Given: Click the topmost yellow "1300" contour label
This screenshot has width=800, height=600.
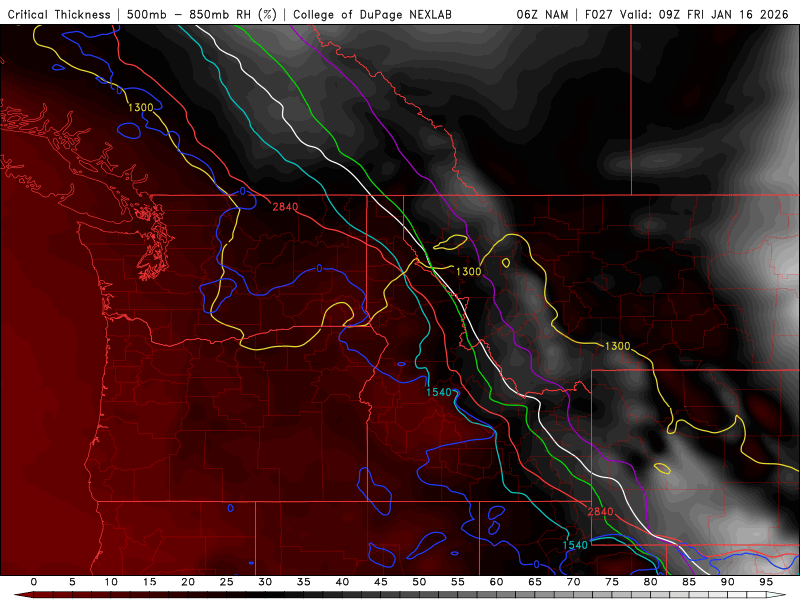Looking at the screenshot, I should click(x=141, y=107).
